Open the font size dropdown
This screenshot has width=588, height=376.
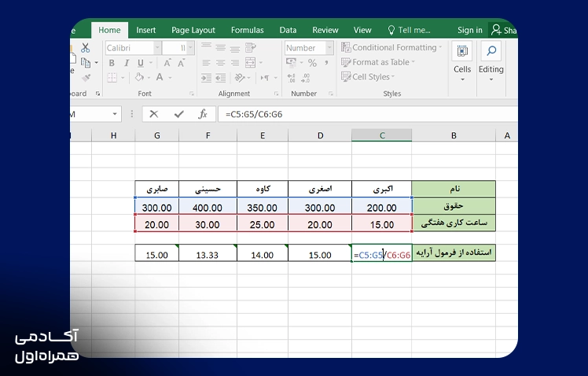[191, 48]
